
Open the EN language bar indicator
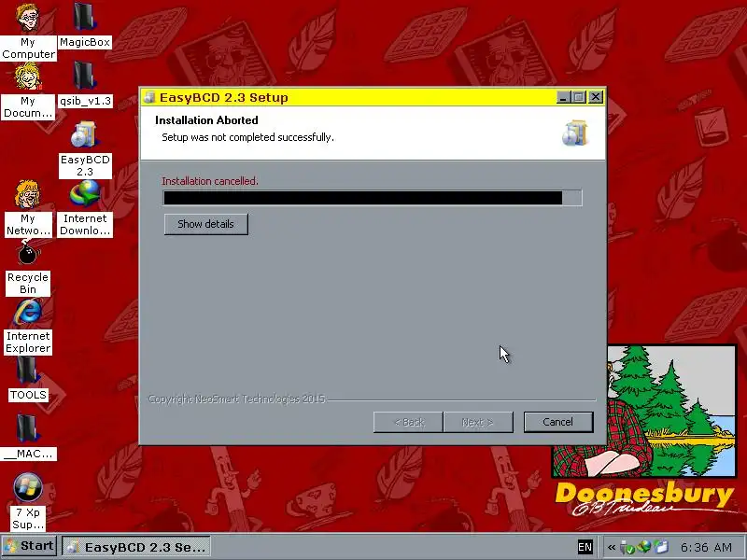[x=585, y=547]
